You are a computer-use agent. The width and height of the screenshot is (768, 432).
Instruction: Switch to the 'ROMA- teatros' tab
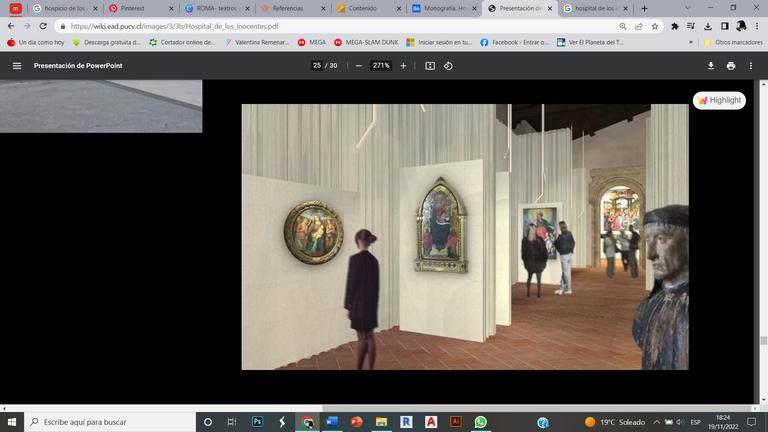pyautogui.click(x=218, y=8)
